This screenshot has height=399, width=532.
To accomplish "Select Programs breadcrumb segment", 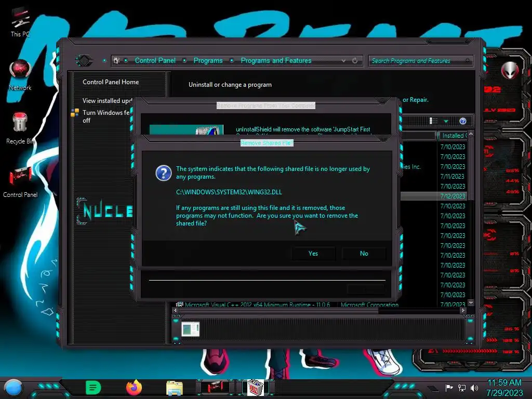I will 208,60.
